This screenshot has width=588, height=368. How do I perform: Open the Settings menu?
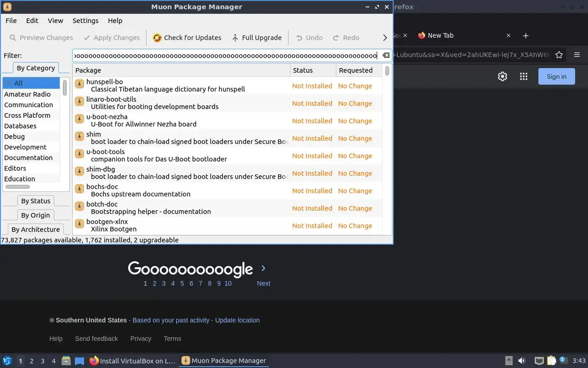tap(85, 21)
